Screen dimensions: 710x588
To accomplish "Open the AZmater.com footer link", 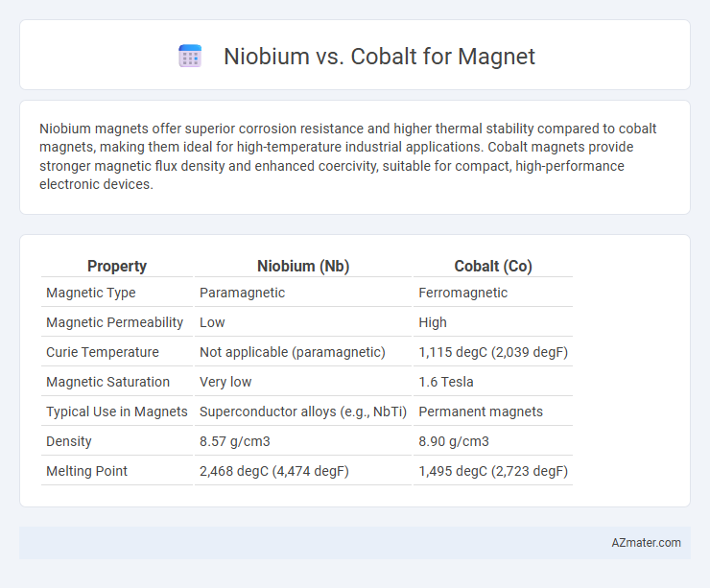I will pyautogui.click(x=646, y=542).
